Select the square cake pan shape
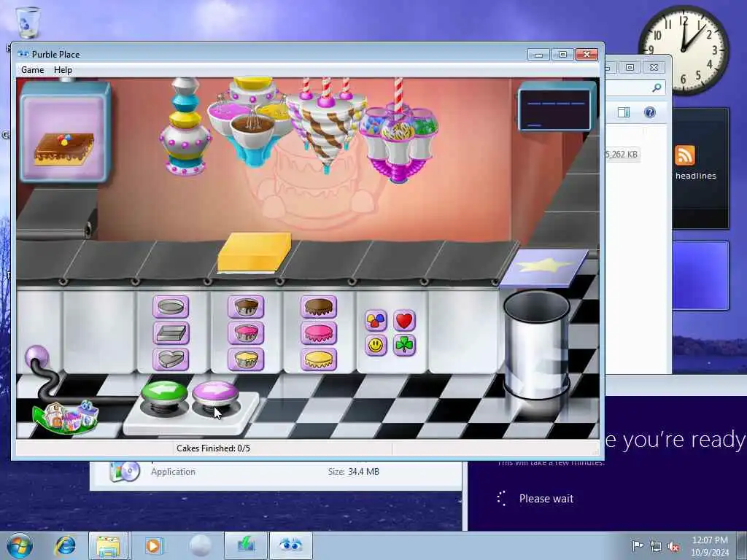Viewport: 747px width, 560px height. (171, 332)
